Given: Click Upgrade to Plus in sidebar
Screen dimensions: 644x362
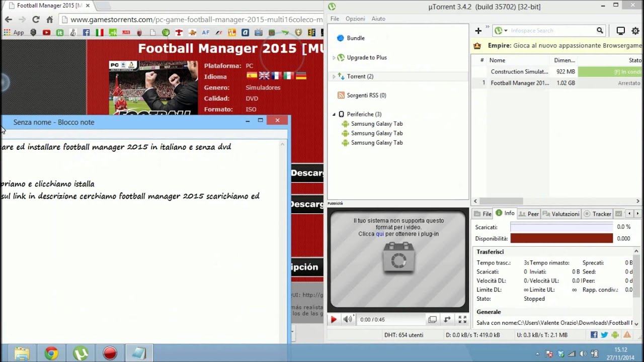Looking at the screenshot, I should coord(367,57).
